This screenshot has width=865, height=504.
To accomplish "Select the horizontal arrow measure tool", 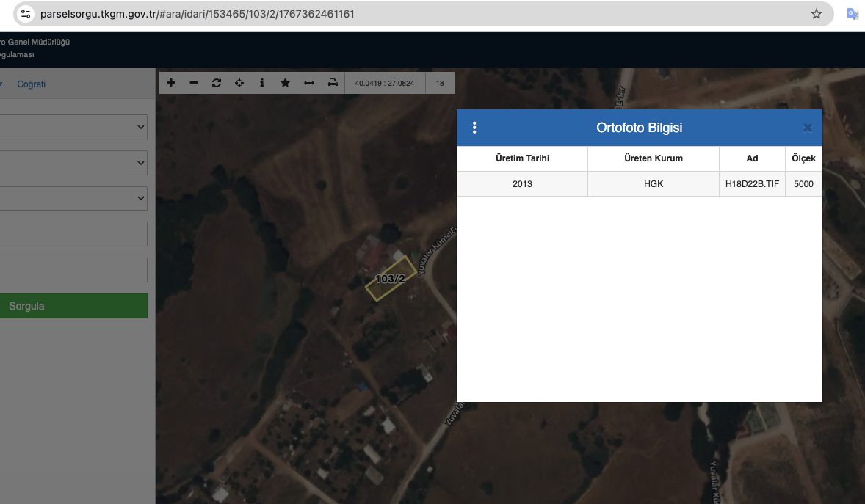I will [309, 83].
